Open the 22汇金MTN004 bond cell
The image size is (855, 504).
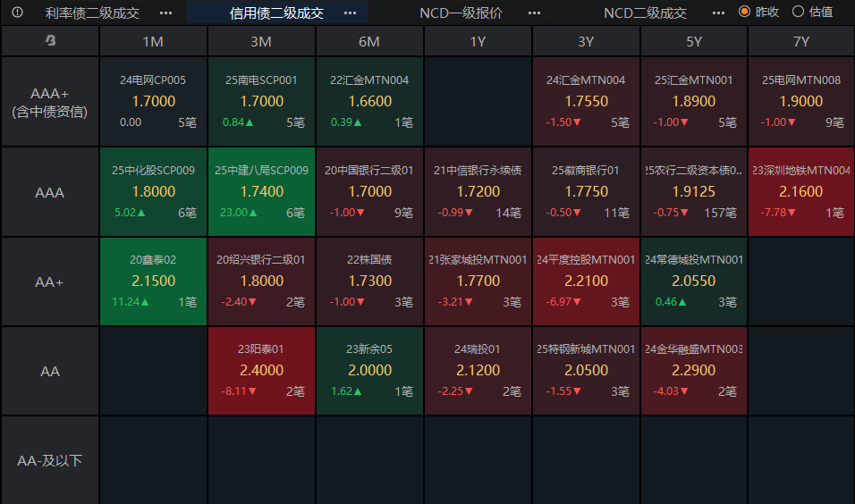click(369, 102)
